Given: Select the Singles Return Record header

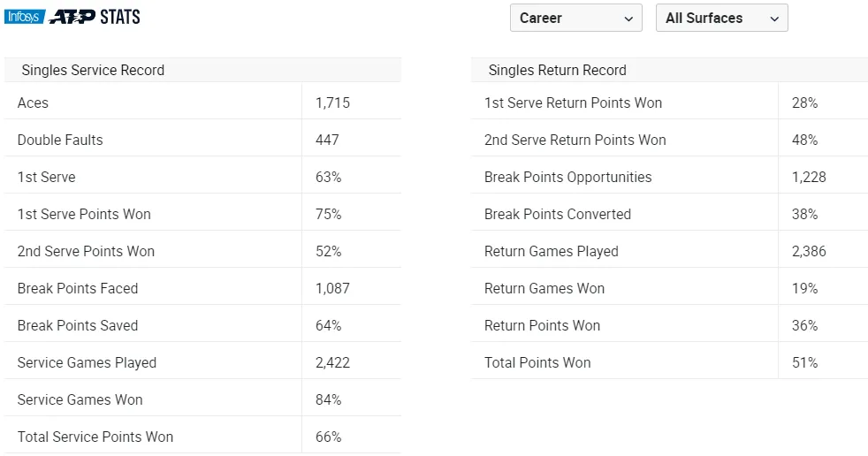Looking at the screenshot, I should (557, 71).
